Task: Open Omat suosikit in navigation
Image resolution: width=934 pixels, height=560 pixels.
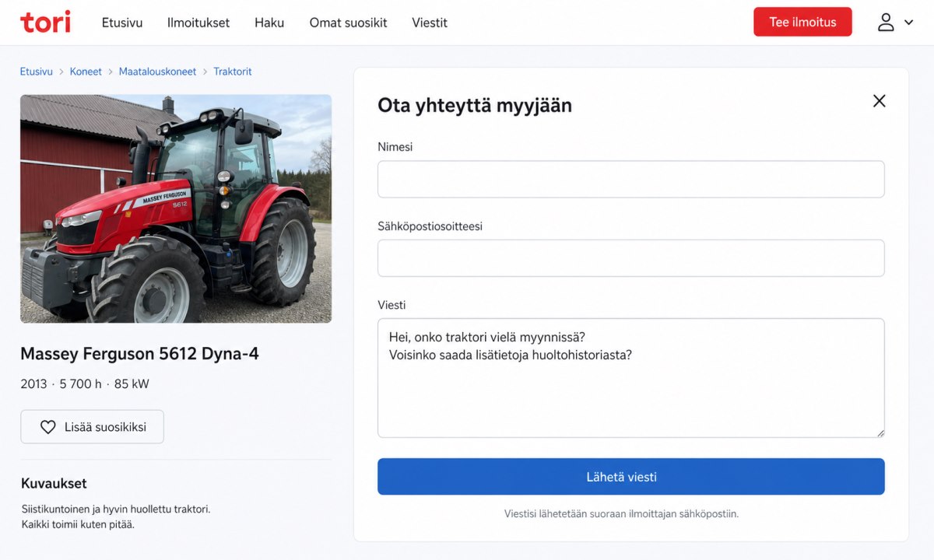Action: 348,23
